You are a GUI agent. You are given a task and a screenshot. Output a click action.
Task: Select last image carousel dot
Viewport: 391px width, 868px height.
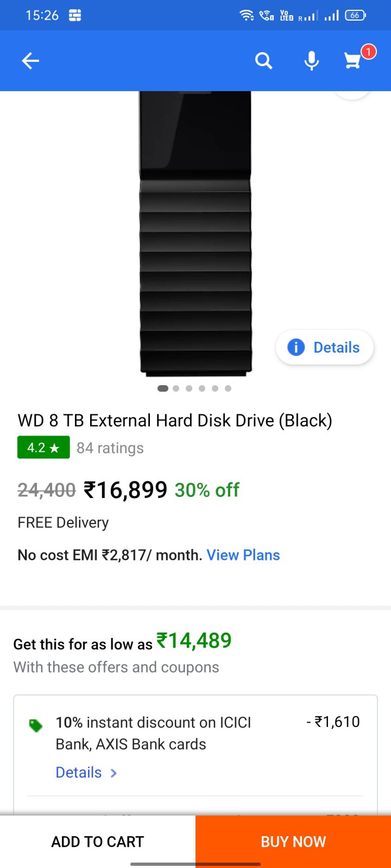(x=228, y=388)
